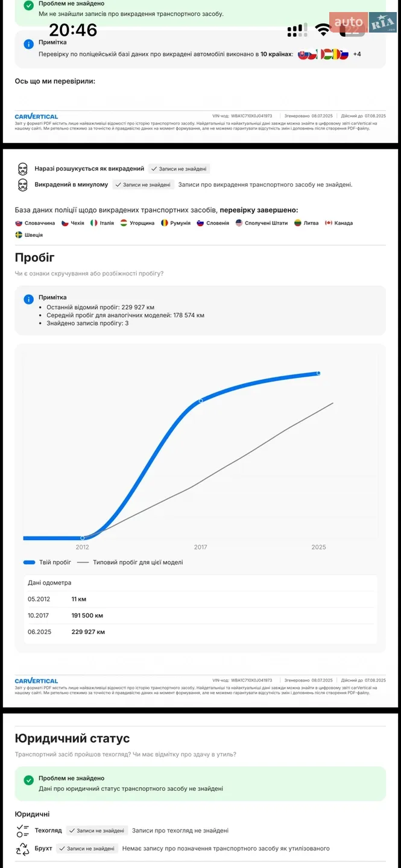This screenshot has height=868, width=401.
Task: Click the mask icon beside Викрадений в минулому
Action: [x=22, y=184]
